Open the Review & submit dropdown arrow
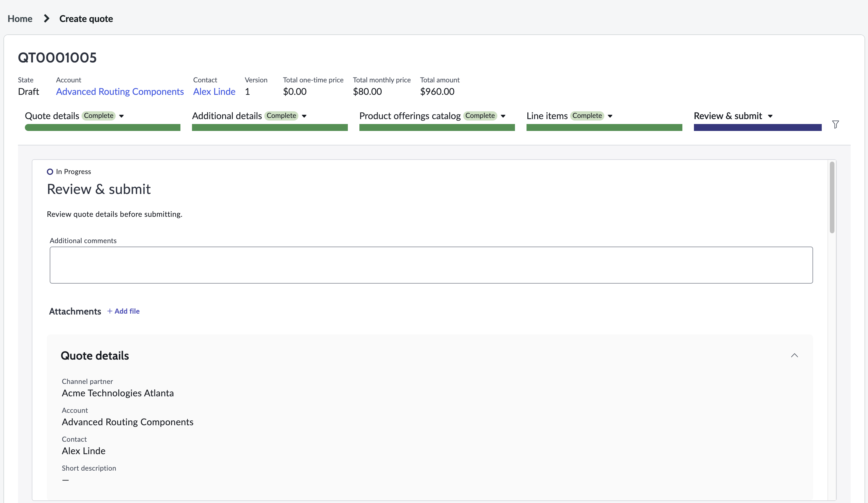Image resolution: width=868 pixels, height=503 pixels. [x=770, y=116]
